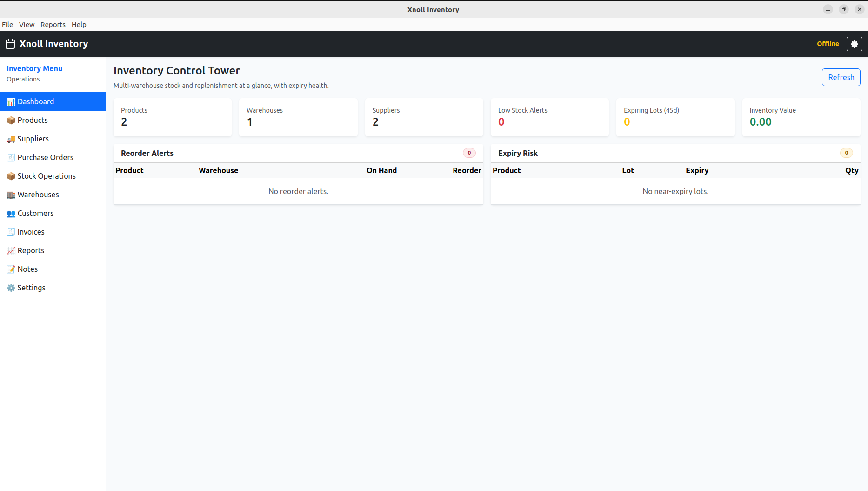Click the calendar logo beside Xnoll Inventory

(10, 44)
